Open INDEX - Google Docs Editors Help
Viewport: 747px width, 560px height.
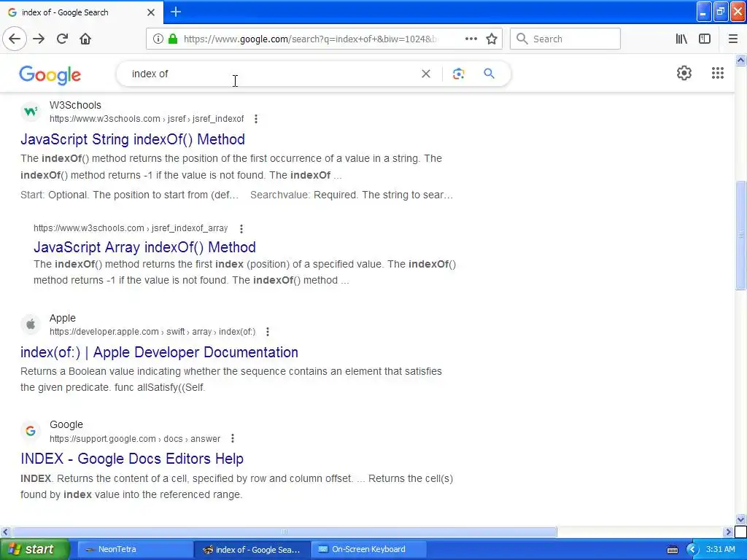coord(132,459)
